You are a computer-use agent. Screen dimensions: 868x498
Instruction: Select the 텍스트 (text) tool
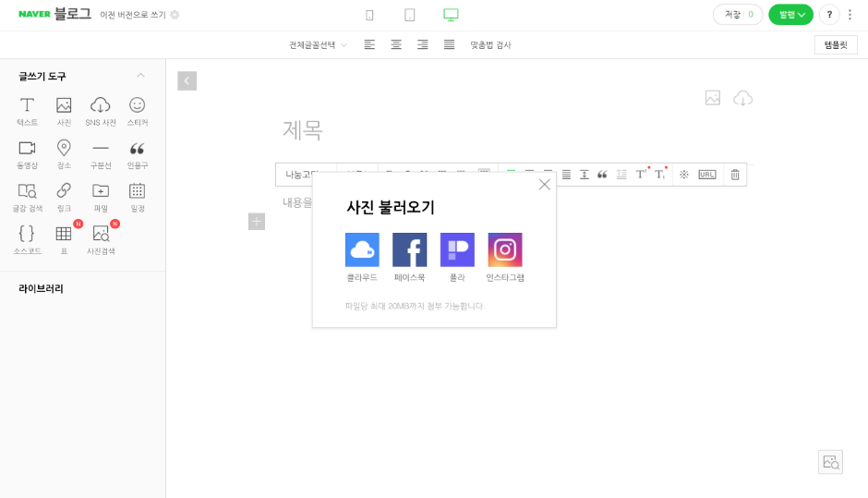tap(27, 112)
